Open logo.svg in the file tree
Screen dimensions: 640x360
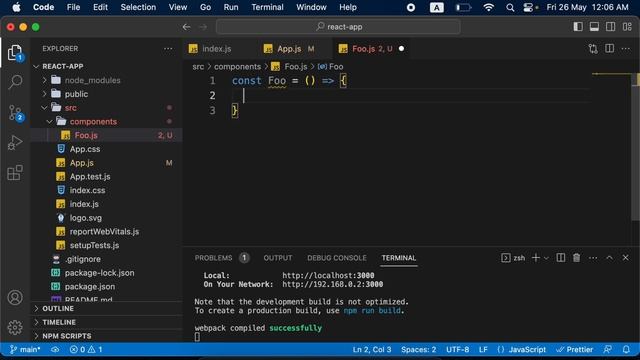point(106,218)
